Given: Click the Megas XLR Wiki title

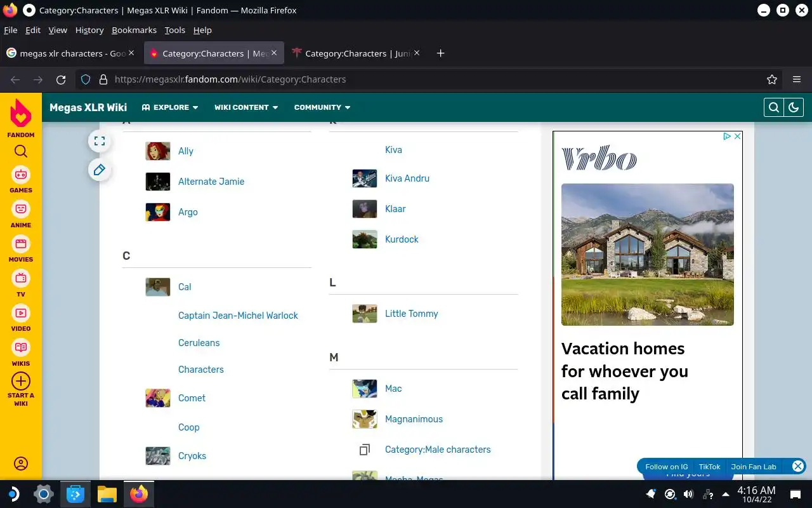Looking at the screenshot, I should [88, 107].
